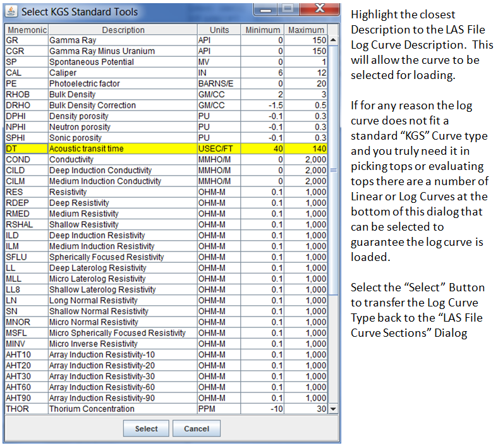
Task: Click the maximum value 140 cell
Action: 306,148
